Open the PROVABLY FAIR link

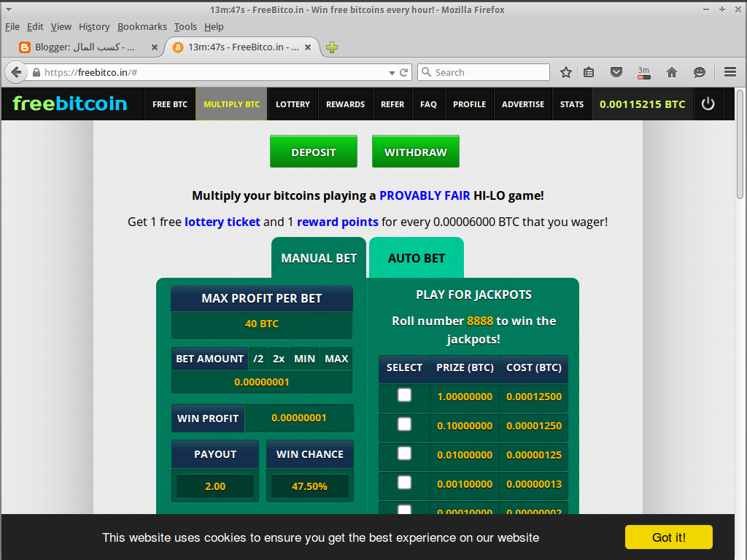point(425,195)
